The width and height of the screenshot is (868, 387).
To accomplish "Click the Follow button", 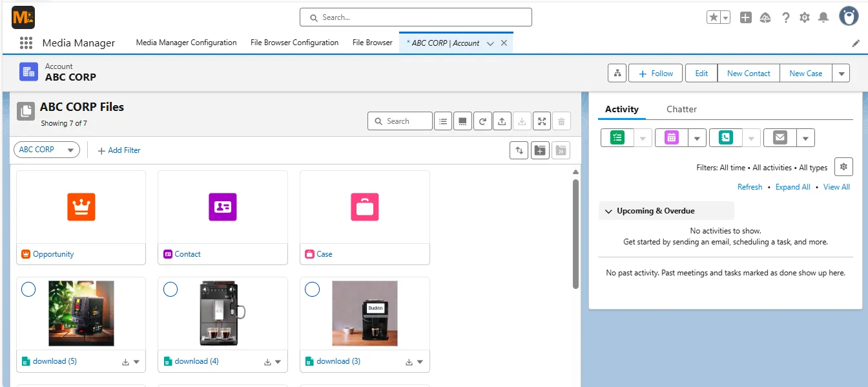I will click(x=656, y=73).
